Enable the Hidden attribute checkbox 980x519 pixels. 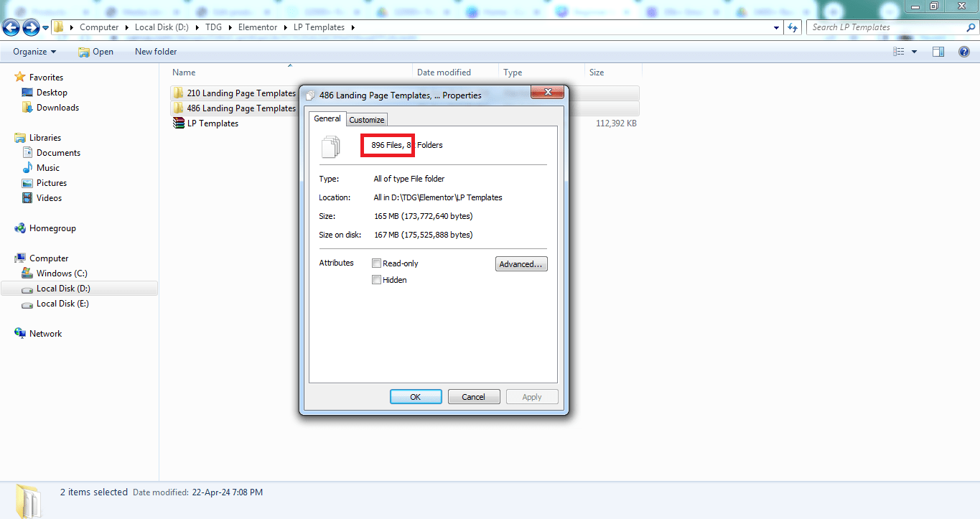coord(376,280)
